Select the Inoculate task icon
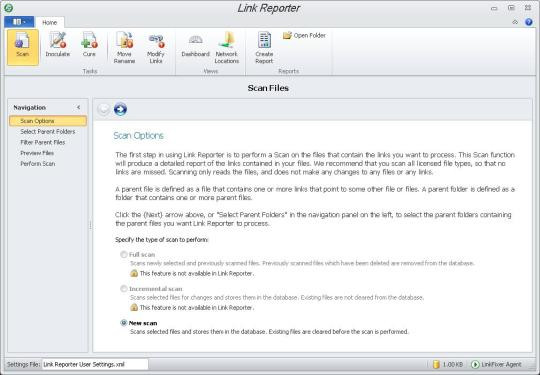 [x=58, y=44]
